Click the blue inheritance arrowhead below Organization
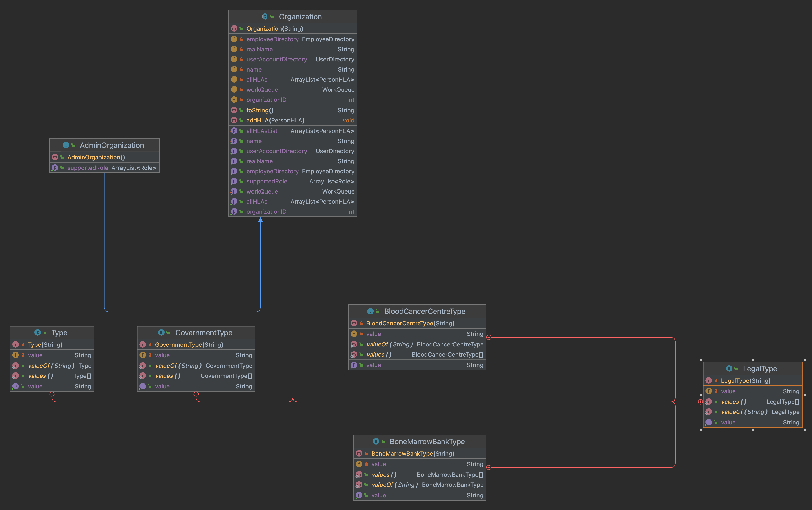Viewport: 812px width, 510px height. click(x=260, y=220)
